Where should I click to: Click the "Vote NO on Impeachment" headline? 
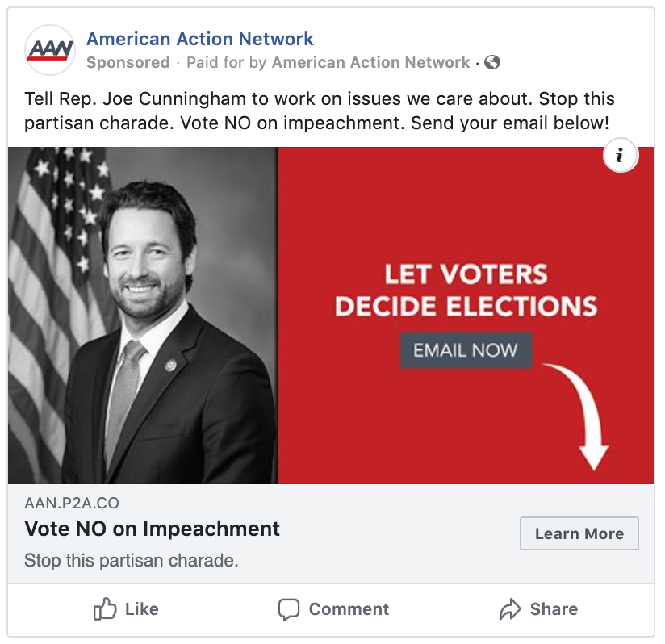click(x=153, y=529)
